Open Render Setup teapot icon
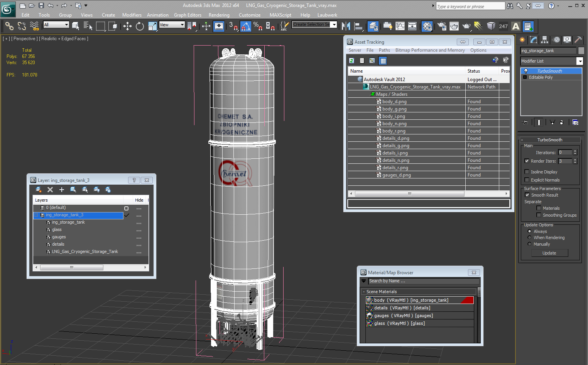Image resolution: width=588 pixels, height=365 pixels. tap(442, 26)
